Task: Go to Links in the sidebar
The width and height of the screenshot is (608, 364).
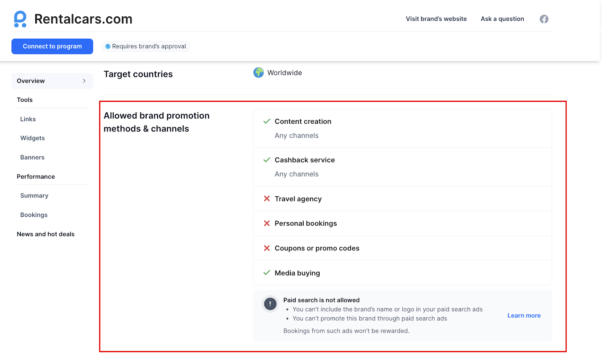Action: (x=28, y=119)
